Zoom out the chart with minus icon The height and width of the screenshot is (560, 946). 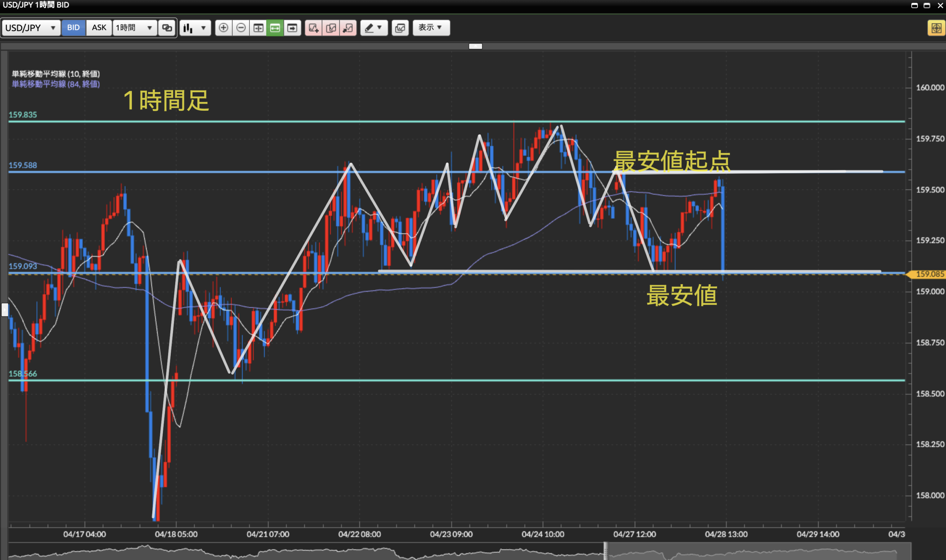(x=241, y=28)
